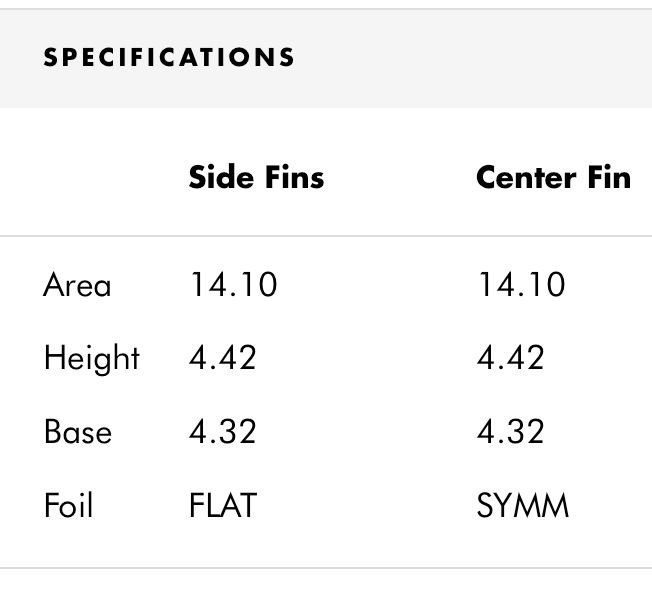Click Center Fin height value 4.42
Viewport: 652px width, 614px height.
tap(511, 358)
